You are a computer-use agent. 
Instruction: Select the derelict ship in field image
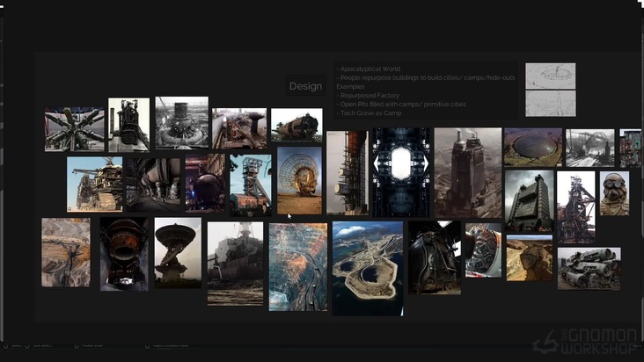(235, 262)
